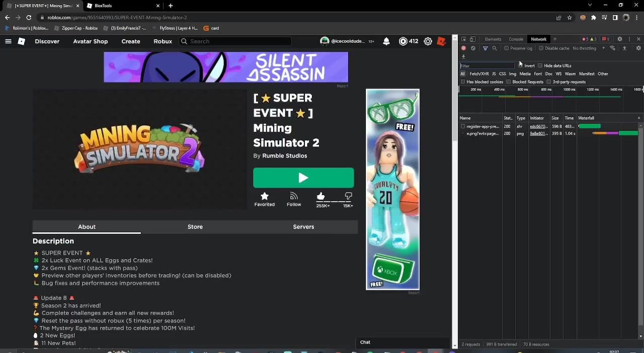
Task: Toggle the DevTools device toolbar icon
Action: point(472,39)
